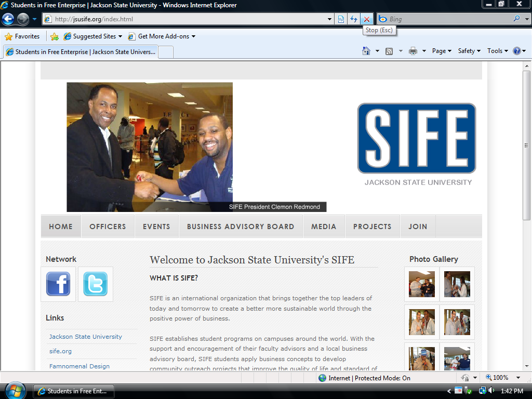
Task: Open the Tools menu
Action: click(x=498, y=51)
